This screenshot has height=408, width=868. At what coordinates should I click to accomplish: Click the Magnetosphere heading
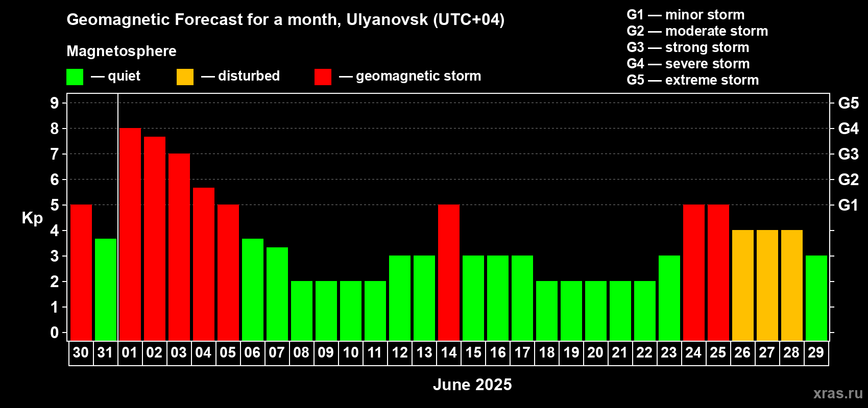tap(122, 51)
